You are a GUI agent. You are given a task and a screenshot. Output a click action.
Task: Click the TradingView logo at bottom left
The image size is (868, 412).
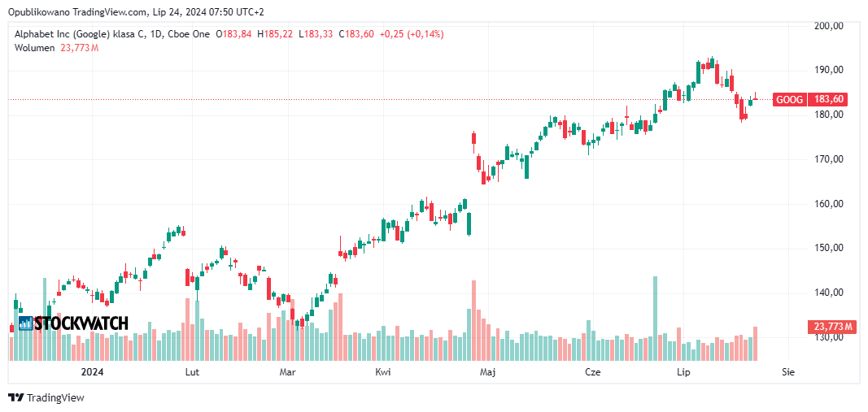pyautogui.click(x=46, y=397)
